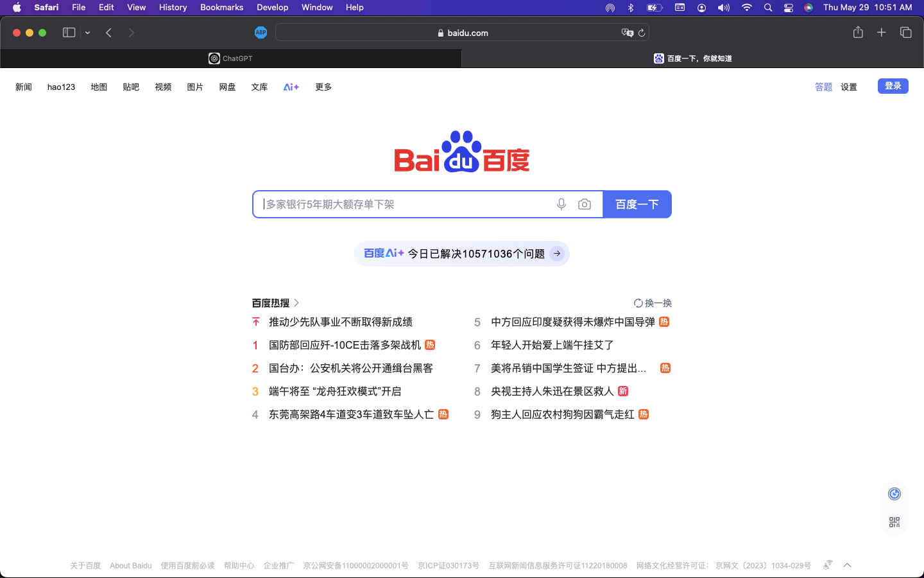
Task: Open the 贴吧 link
Action: (x=131, y=87)
